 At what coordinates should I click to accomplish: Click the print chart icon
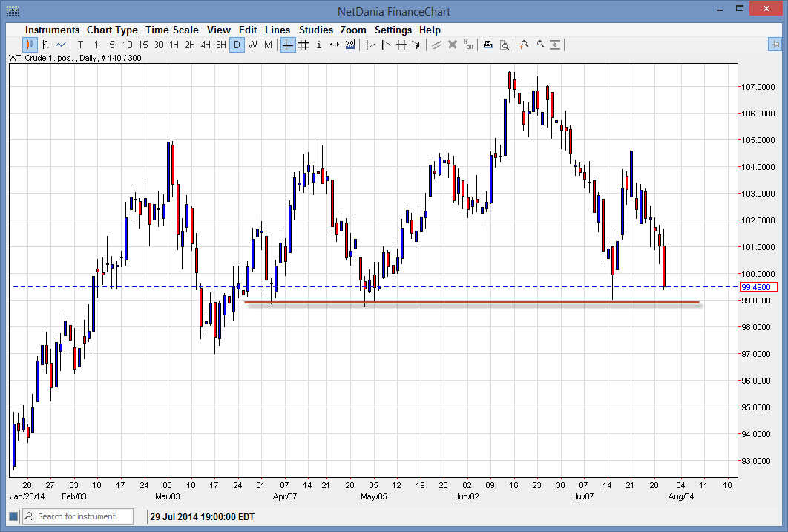click(487, 45)
